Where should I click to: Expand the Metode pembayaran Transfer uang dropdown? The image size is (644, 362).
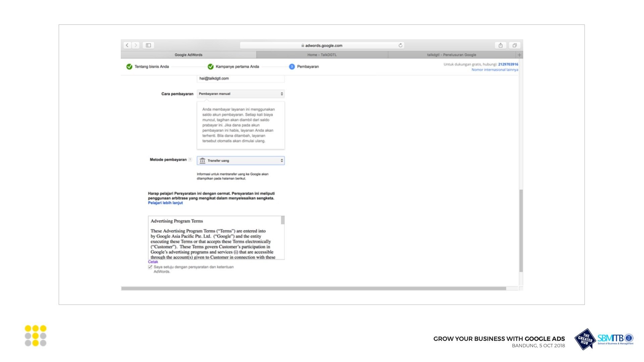240,161
